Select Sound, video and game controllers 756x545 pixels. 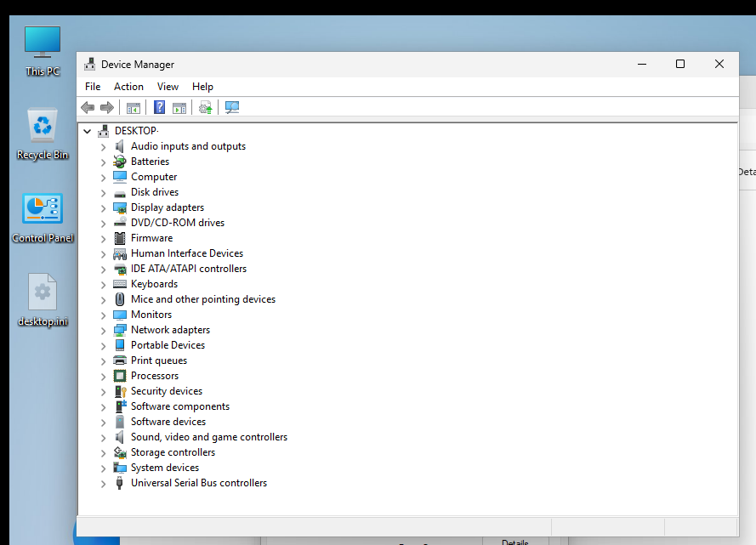pos(208,437)
